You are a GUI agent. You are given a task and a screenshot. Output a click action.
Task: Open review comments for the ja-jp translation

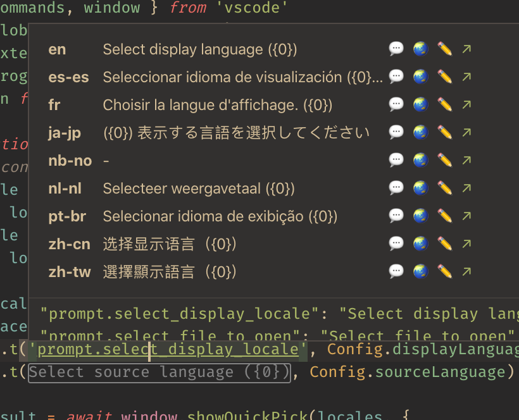point(397,133)
